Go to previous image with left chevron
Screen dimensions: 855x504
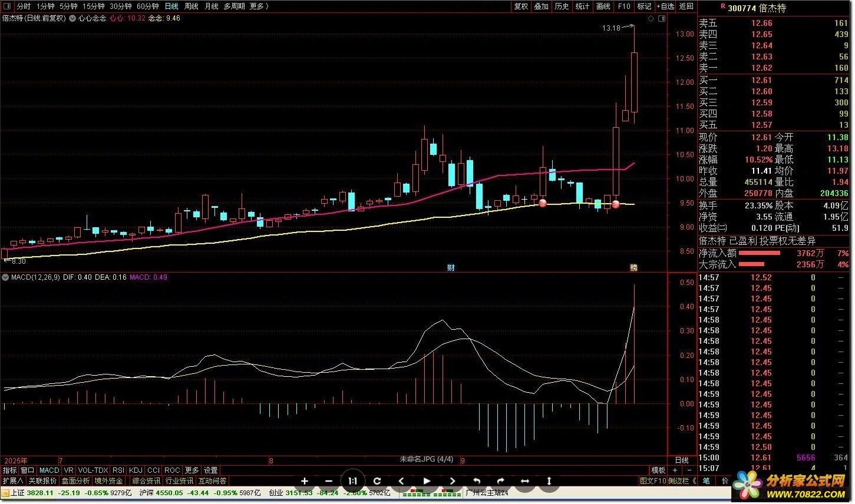pyautogui.click(x=401, y=481)
